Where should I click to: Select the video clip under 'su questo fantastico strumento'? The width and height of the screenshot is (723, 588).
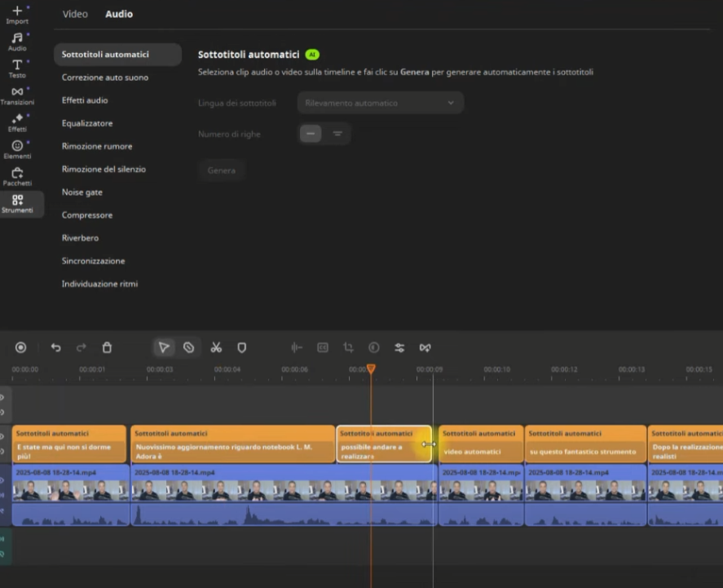585,495
